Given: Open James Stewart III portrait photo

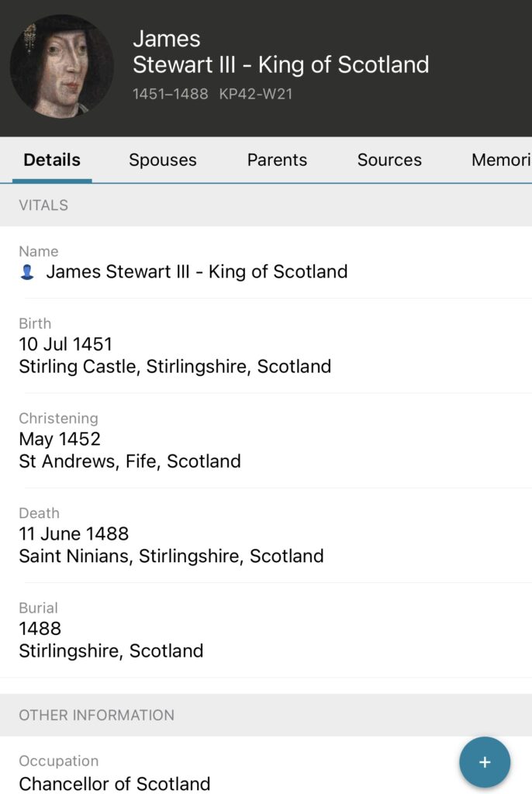Looking at the screenshot, I should (61, 67).
